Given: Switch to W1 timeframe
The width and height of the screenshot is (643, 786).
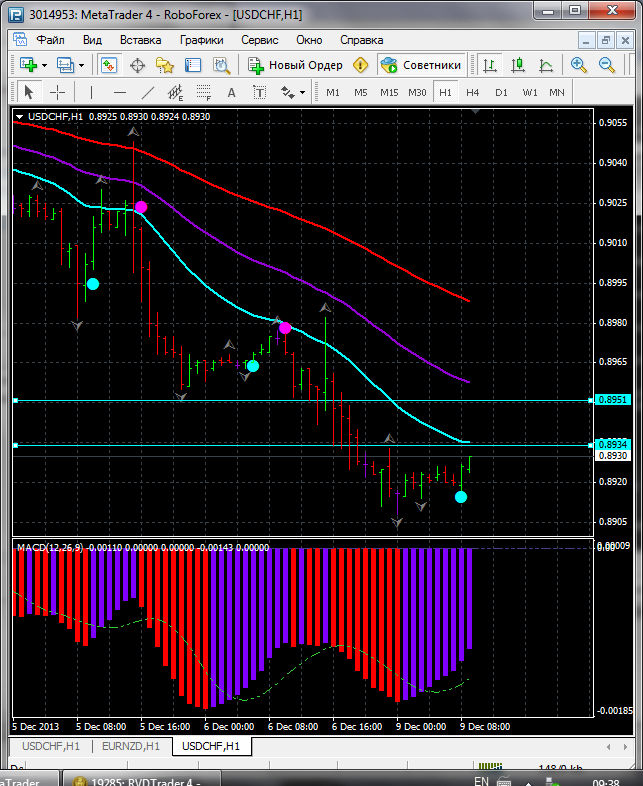Looking at the screenshot, I should pos(529,93).
